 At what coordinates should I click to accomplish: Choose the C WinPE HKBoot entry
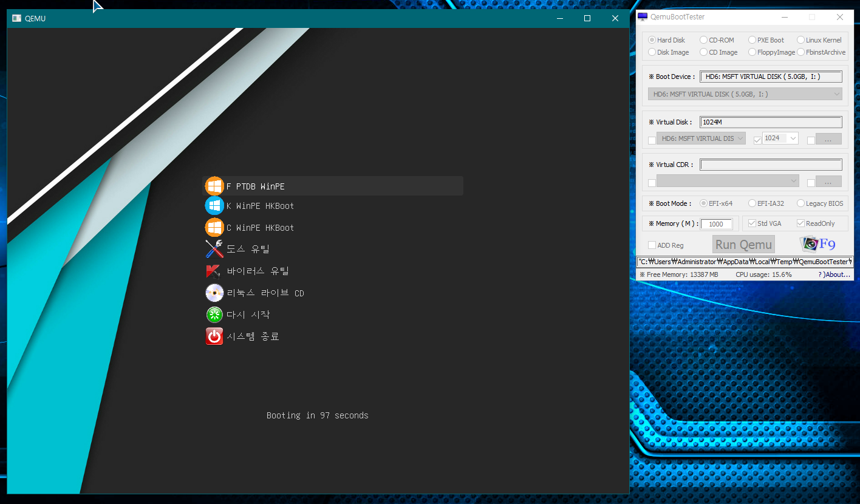(260, 228)
